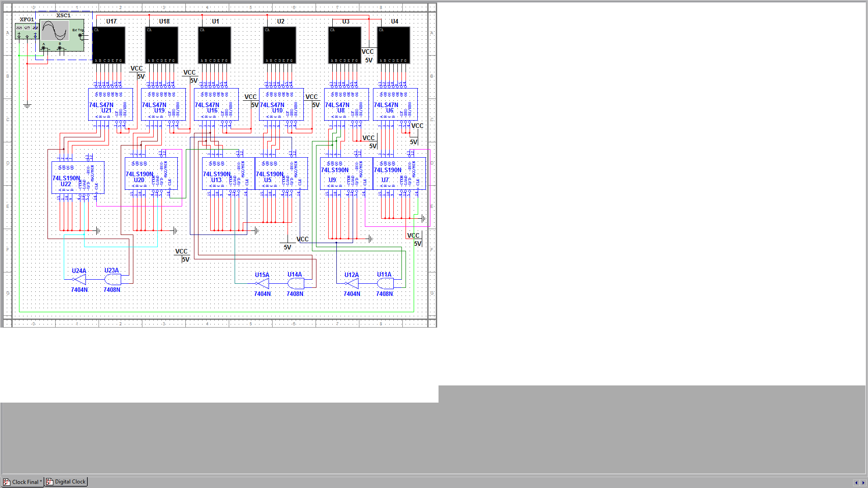Select seven-segment display U17

[x=109, y=45]
